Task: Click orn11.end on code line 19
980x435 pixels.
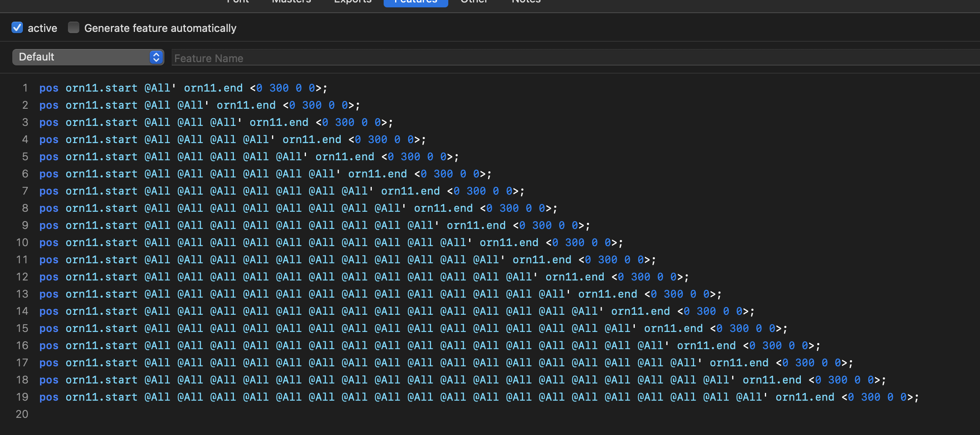Action: coord(805,397)
